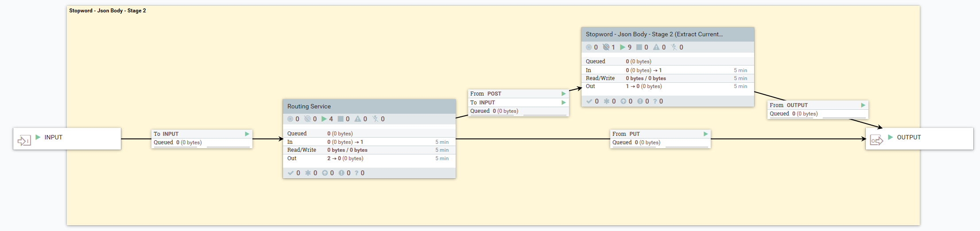
Task: Click the sync failure question mark in Routing Service
Action: [x=356, y=173]
